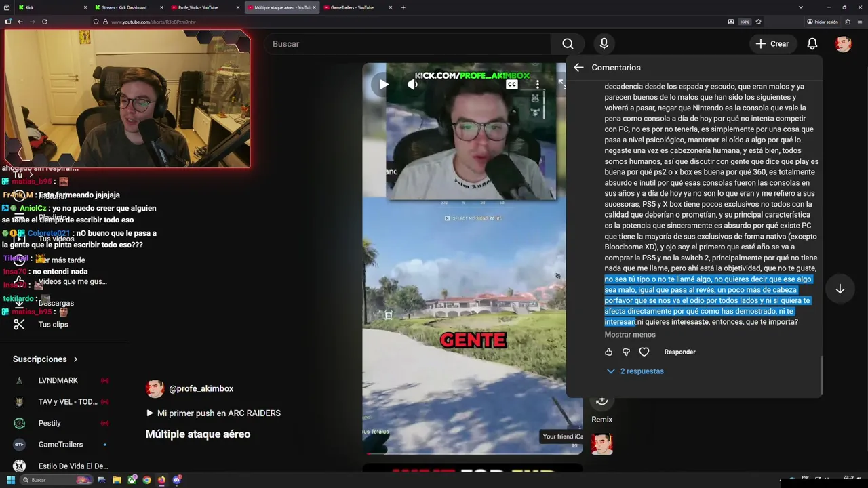Reload the page in browser toolbar
Screen dimensions: 868x488
click(x=45, y=22)
